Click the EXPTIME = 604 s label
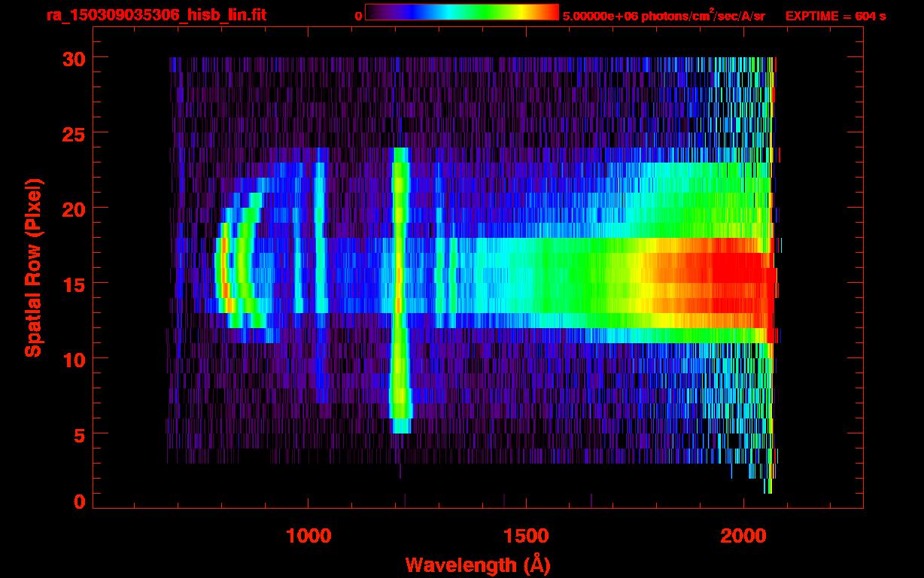 pos(835,16)
